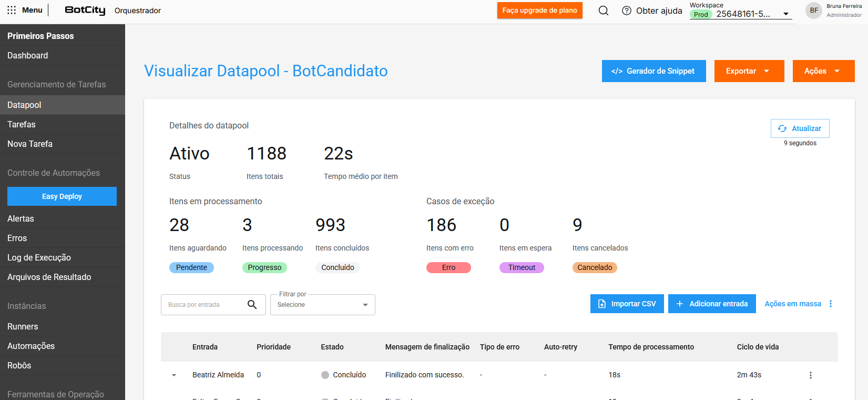Open Log de Execução in sidebar
Image resolution: width=868 pixels, height=400 pixels.
point(39,257)
